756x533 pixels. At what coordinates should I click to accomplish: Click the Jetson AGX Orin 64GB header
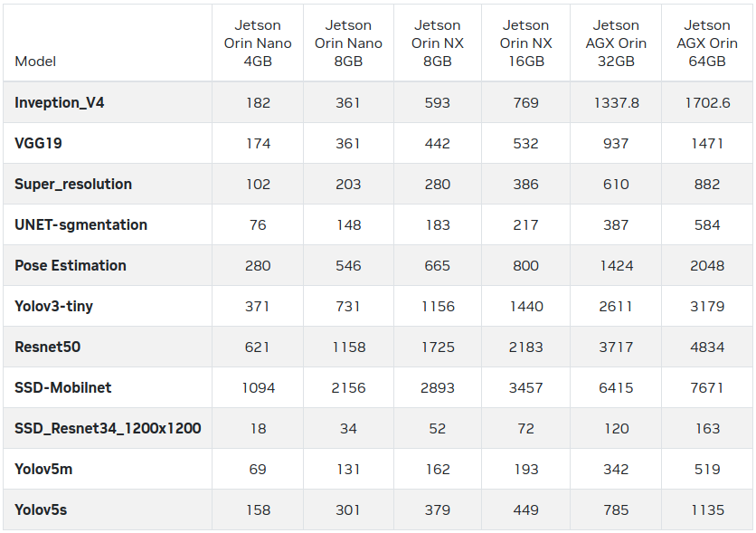707,43
